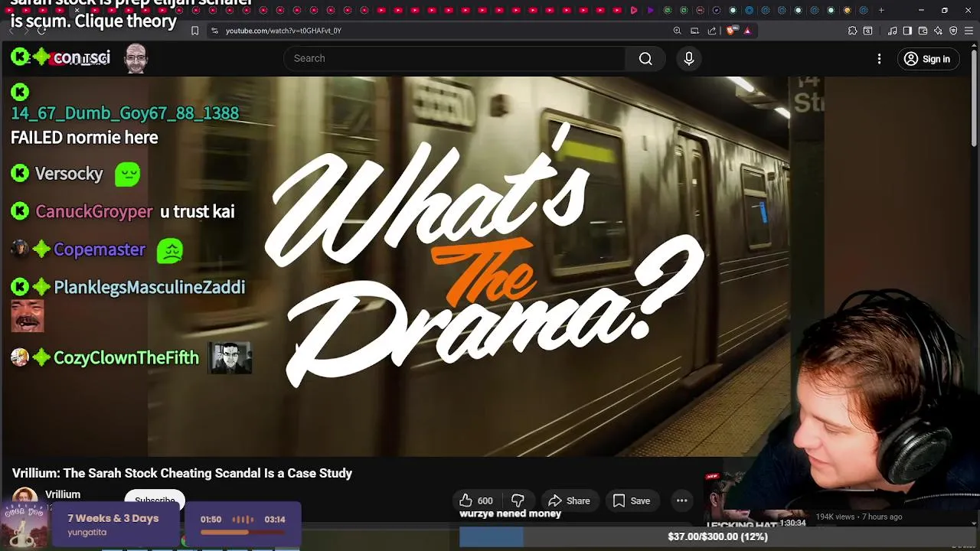Click the video player showing What's The Drama
The image size is (980, 551).
click(x=487, y=266)
